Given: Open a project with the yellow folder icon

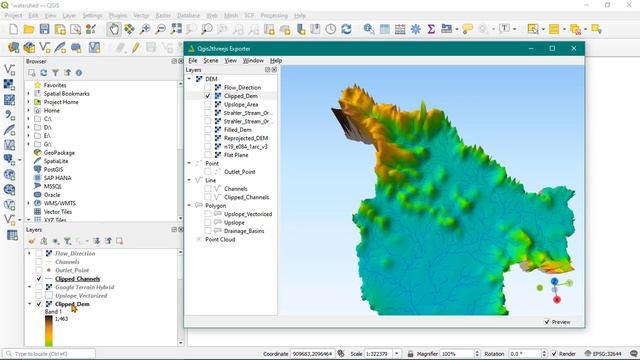Looking at the screenshot, I should 29,29.
